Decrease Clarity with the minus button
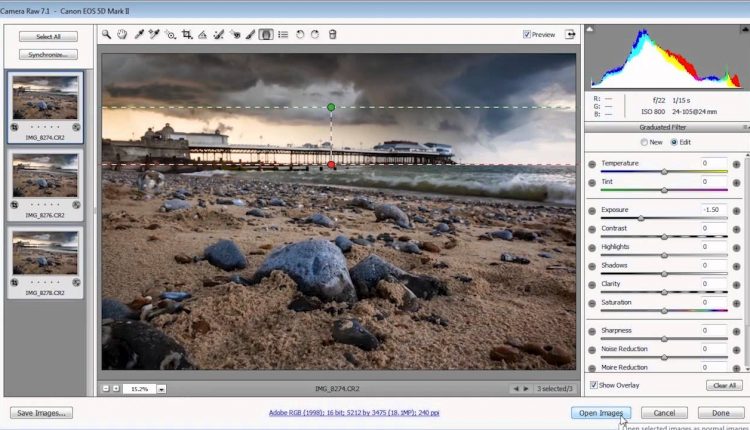The height and width of the screenshot is (430, 750). (x=592, y=285)
